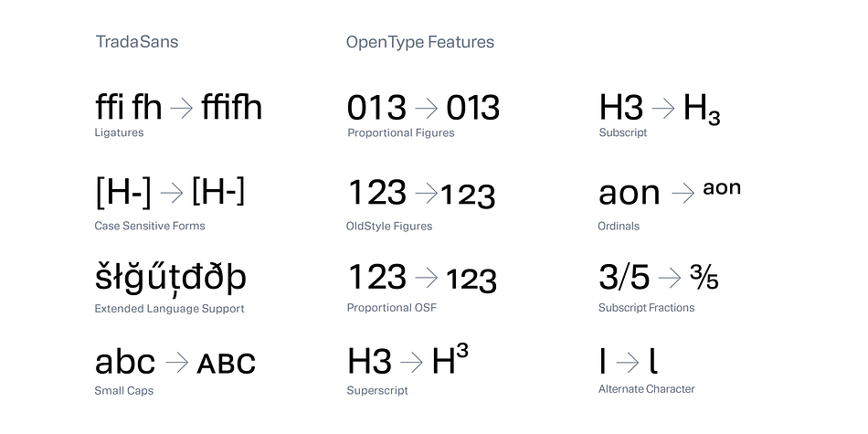Viewport: 868px width, 434px height.
Task: Click the šłğűțđðþ accented characters sample
Action: pos(171,277)
